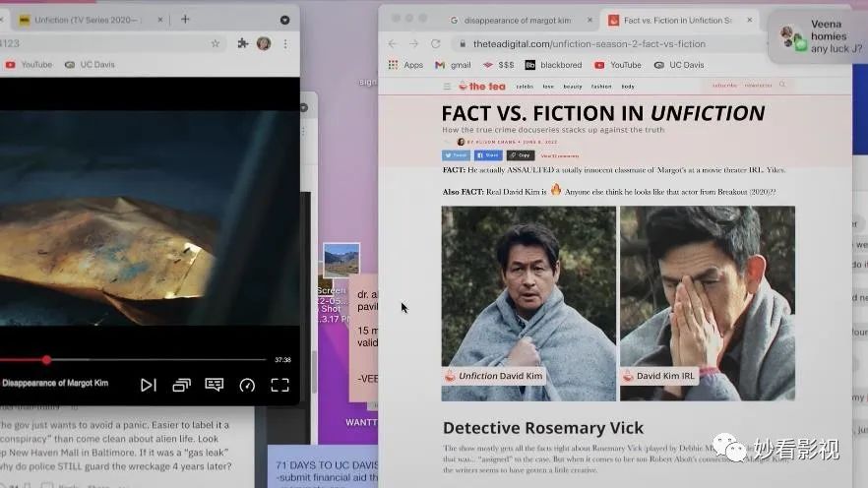Open Chrome three-dot menu
868x488 pixels.
coord(286,43)
